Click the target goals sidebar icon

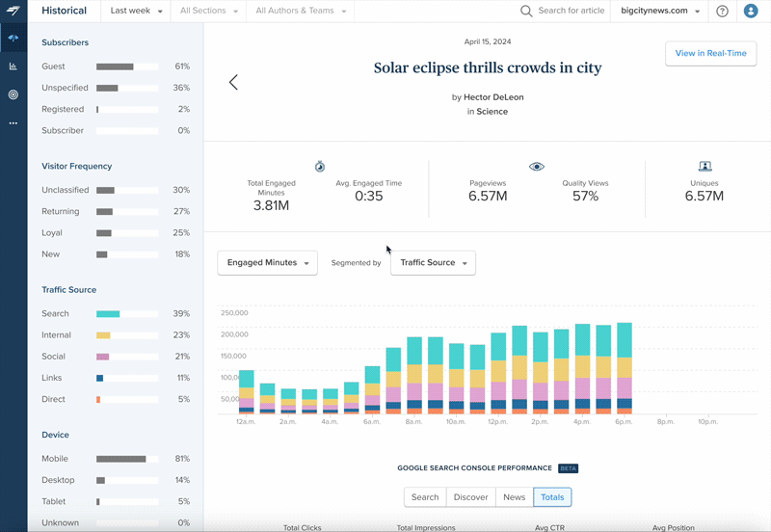click(13, 94)
